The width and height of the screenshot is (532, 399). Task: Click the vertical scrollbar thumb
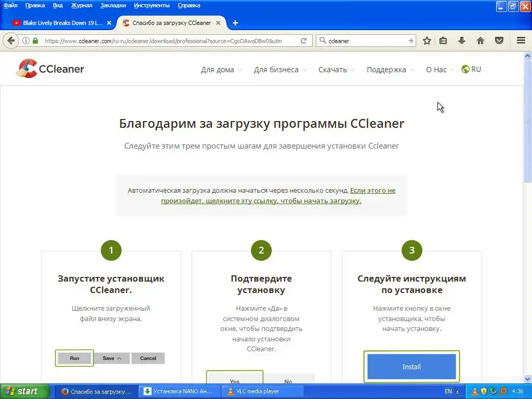(528, 121)
